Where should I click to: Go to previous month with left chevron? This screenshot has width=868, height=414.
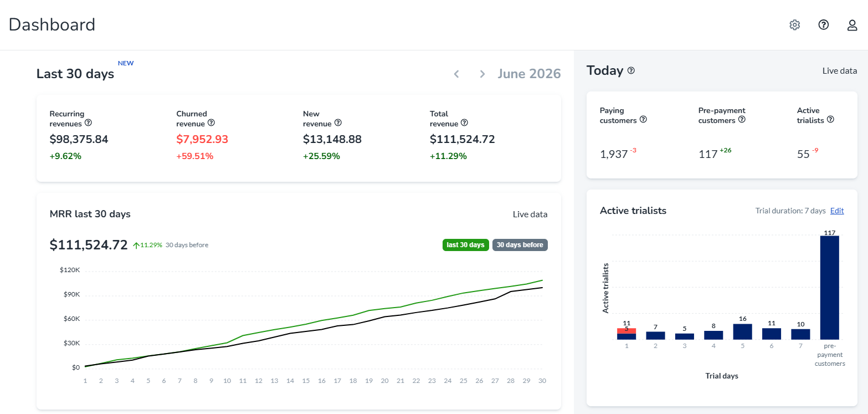(x=456, y=74)
